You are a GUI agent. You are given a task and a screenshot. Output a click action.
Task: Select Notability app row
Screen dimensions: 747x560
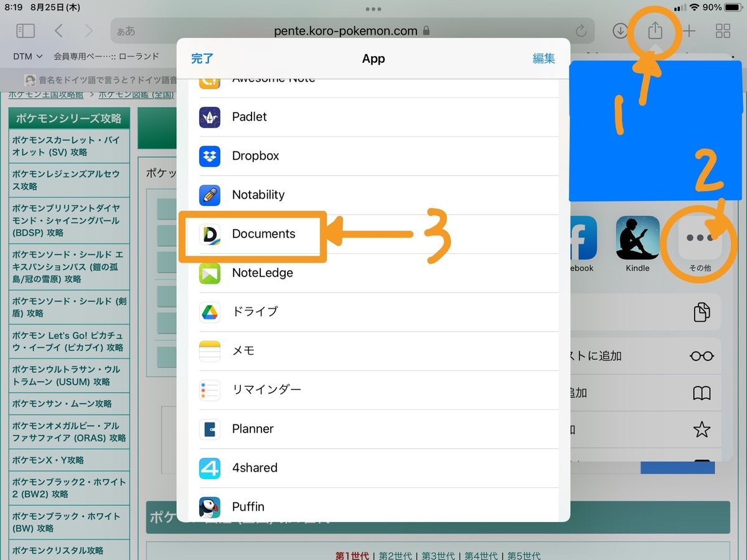click(x=378, y=195)
